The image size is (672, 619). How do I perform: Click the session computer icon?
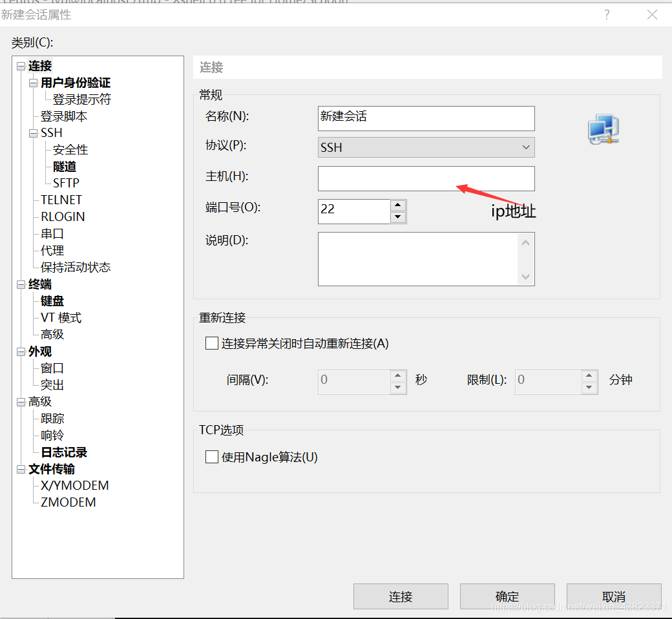click(603, 129)
